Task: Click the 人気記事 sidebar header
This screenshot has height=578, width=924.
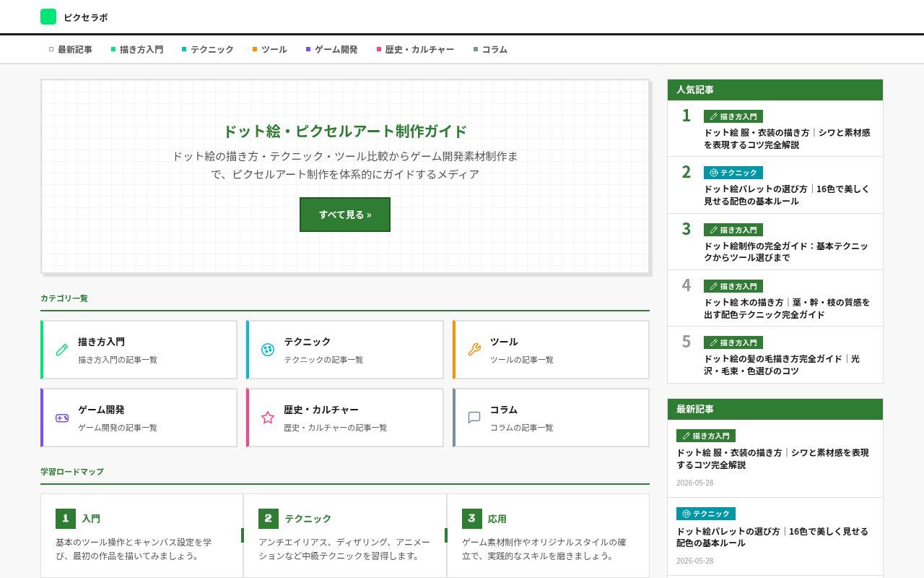Action: tap(775, 90)
